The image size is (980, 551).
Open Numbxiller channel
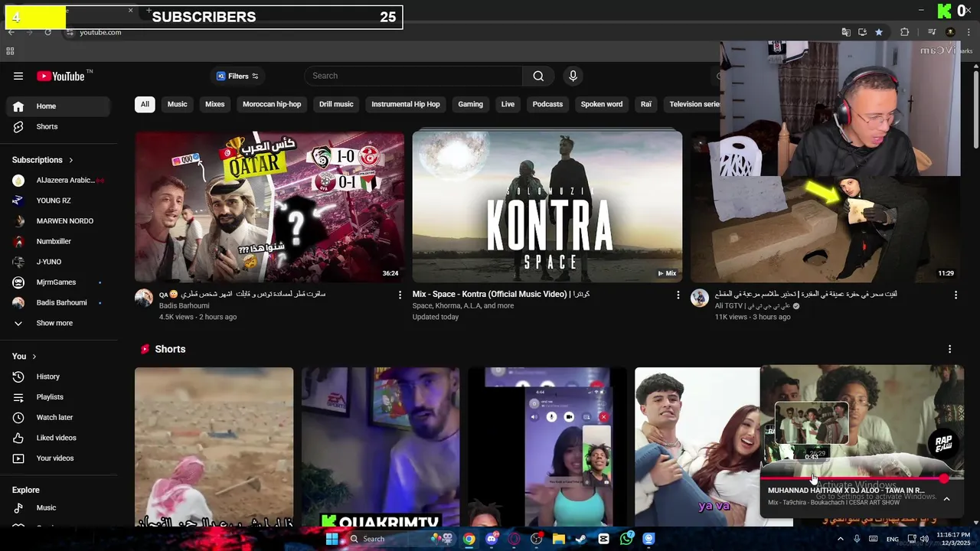58,241
